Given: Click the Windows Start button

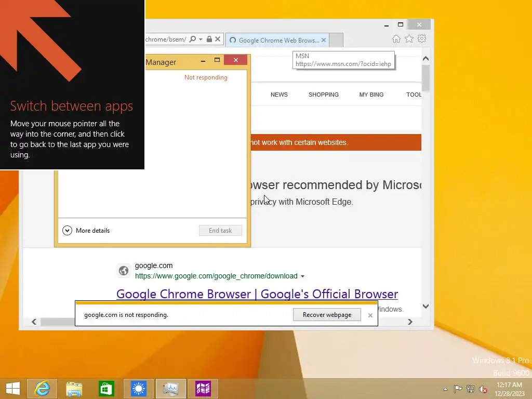Looking at the screenshot, I should [13, 389].
